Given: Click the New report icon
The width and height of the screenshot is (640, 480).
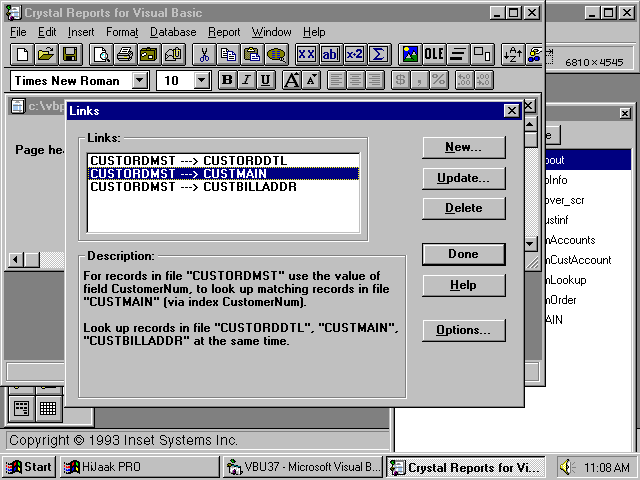Looking at the screenshot, I should click(22, 54).
